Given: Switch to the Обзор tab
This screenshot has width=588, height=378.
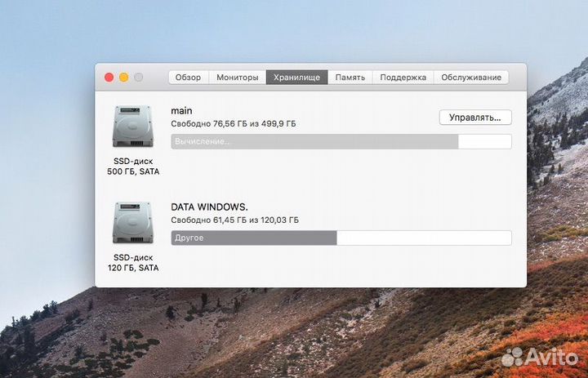Looking at the screenshot, I should (x=189, y=78).
